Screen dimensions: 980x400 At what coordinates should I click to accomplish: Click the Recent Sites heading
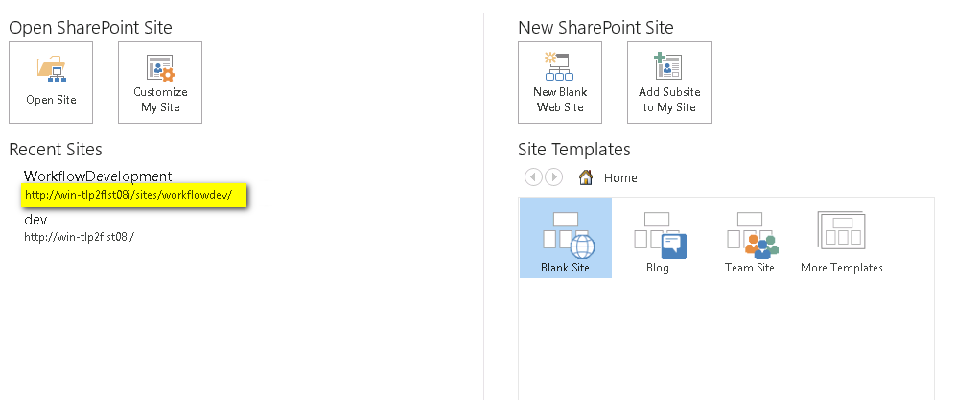pos(56,150)
